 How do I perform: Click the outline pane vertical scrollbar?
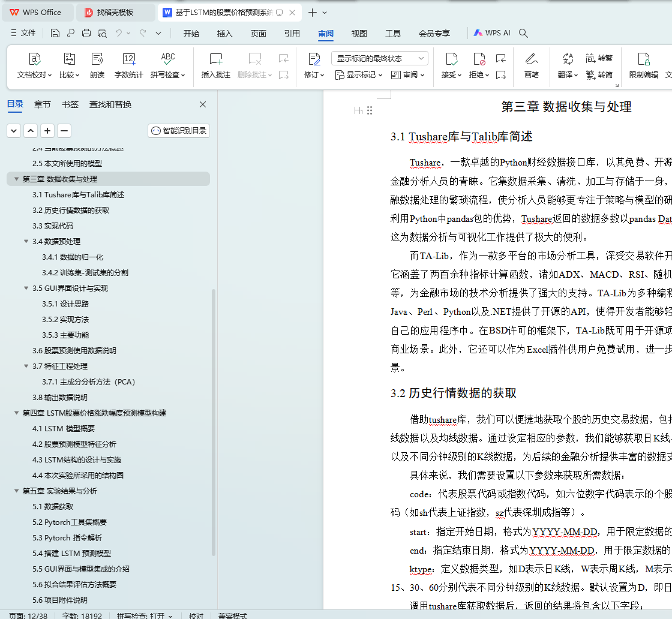coord(214,422)
